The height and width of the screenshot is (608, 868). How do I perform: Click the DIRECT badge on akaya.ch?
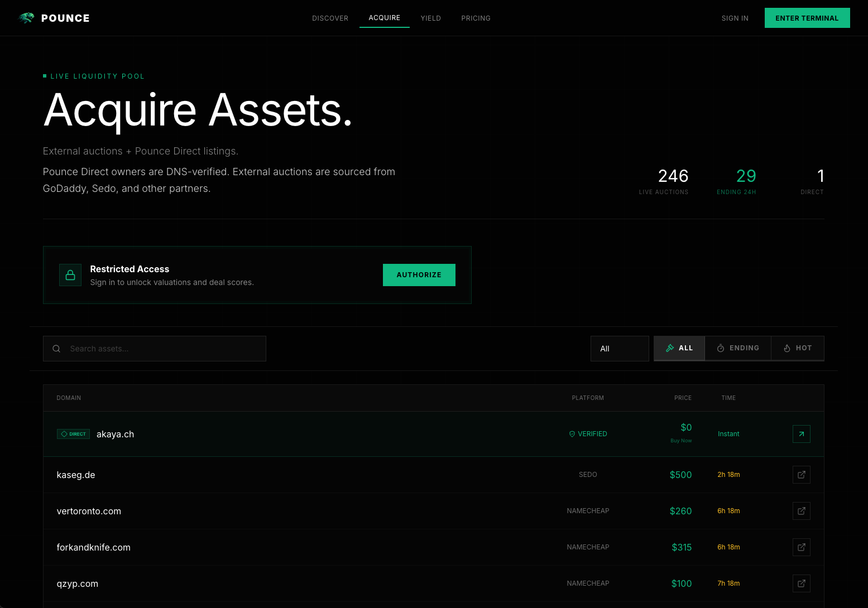coord(73,434)
